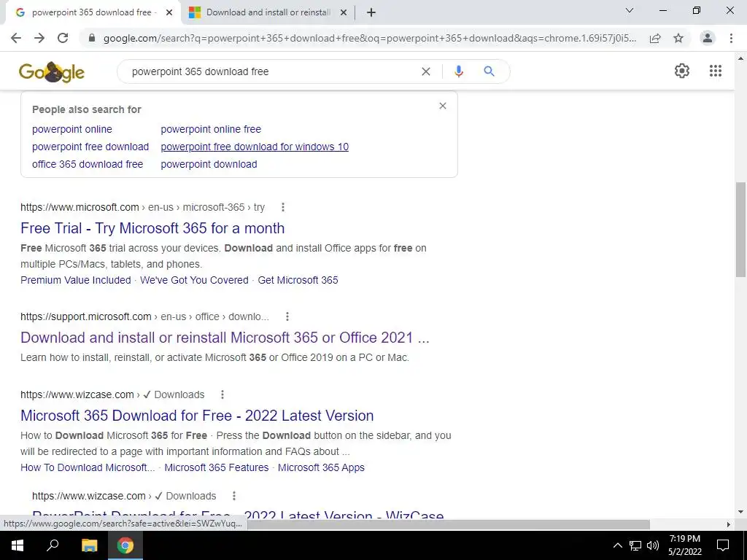View site information lock icon
This screenshot has width=747, height=560.
pyautogui.click(x=92, y=38)
